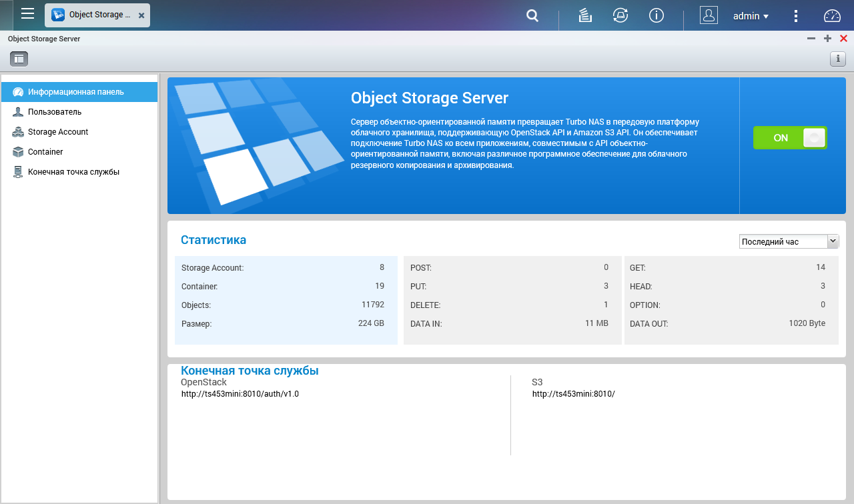
Task: Click the search magnifier icon
Action: 532,15
